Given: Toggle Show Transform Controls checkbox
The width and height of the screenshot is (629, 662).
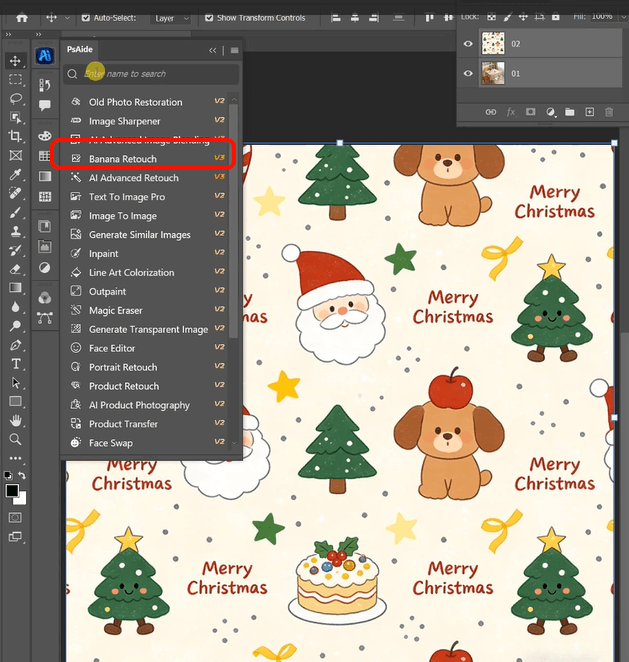Looking at the screenshot, I should click(209, 18).
